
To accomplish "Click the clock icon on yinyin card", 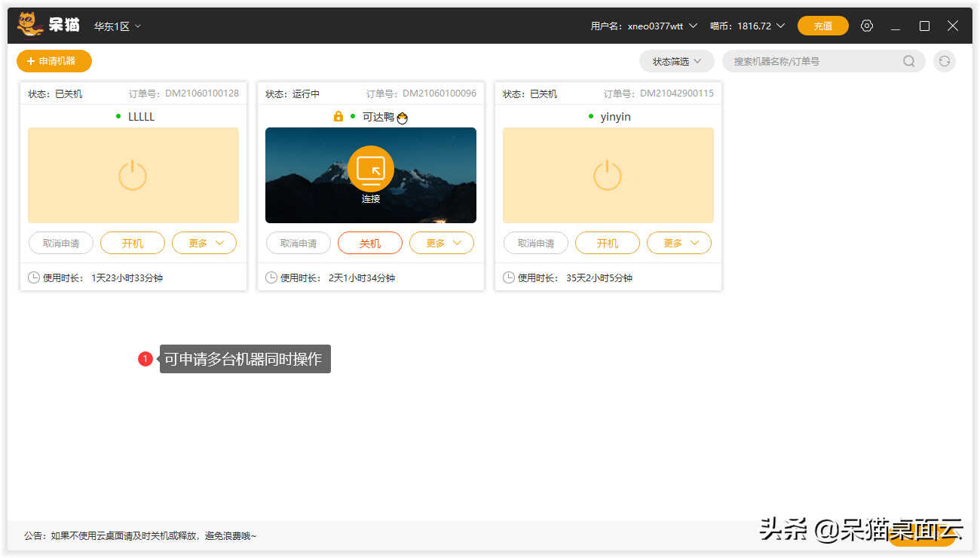I will point(509,277).
